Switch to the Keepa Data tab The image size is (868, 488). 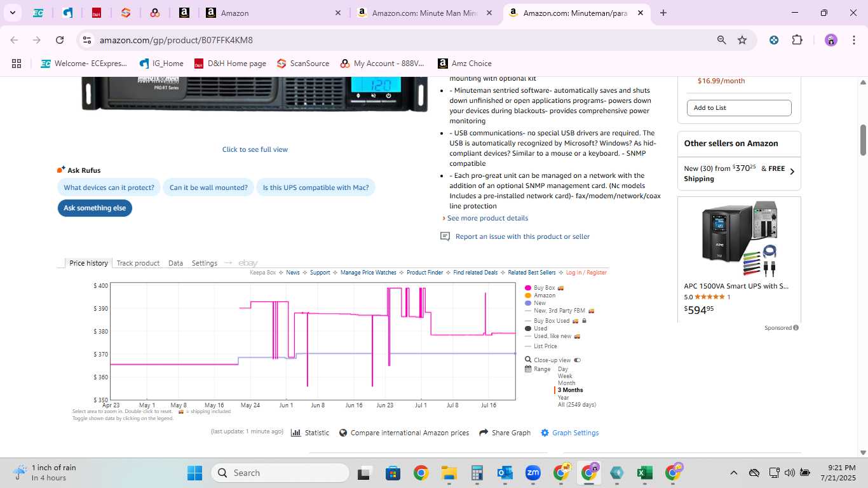pos(175,263)
